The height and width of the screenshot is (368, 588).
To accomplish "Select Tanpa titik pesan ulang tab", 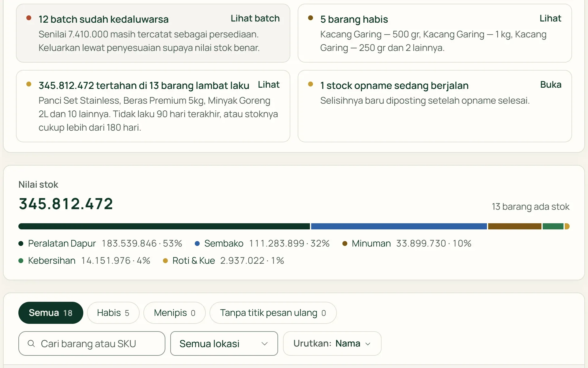I will click(x=273, y=313).
